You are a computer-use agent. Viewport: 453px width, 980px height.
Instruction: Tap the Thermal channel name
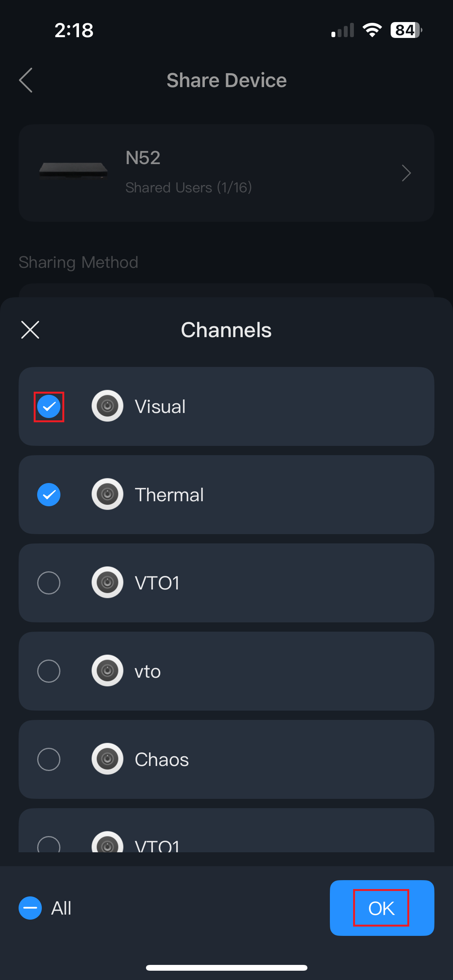(169, 495)
